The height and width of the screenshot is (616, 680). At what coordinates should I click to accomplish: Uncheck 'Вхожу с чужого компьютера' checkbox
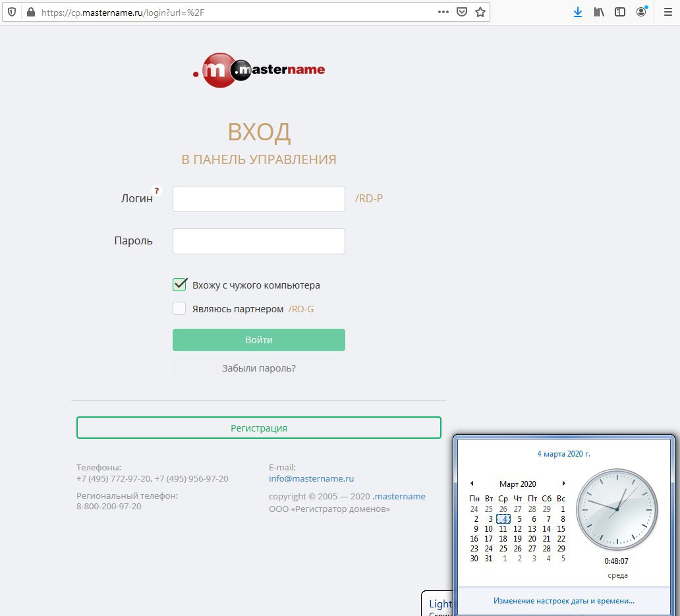pos(179,285)
